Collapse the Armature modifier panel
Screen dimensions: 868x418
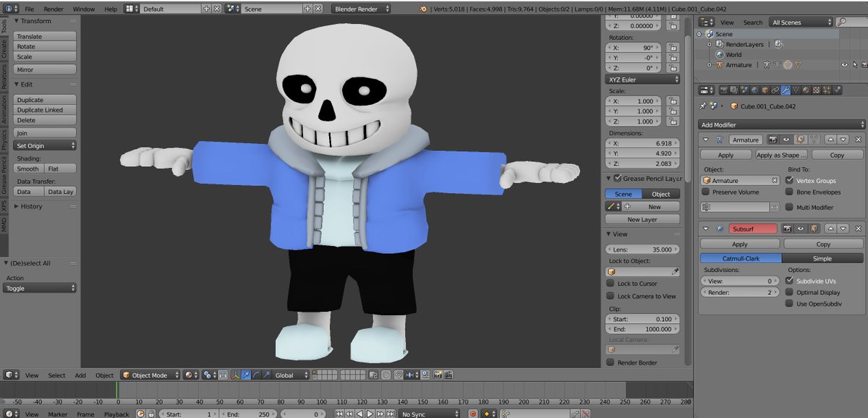(x=705, y=140)
